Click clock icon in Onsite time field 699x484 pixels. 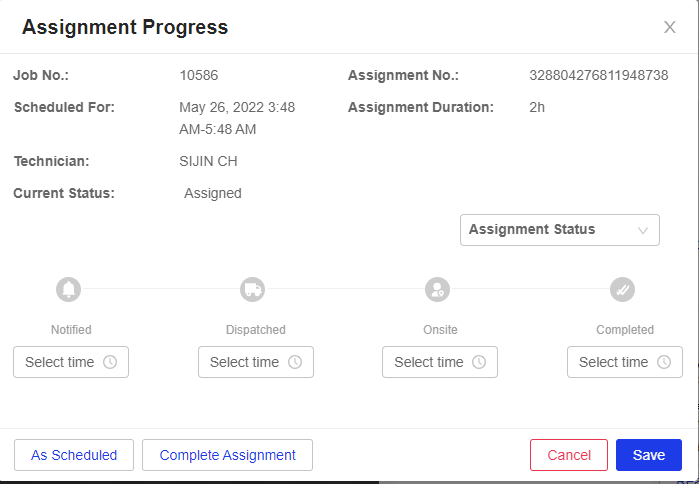tap(479, 362)
